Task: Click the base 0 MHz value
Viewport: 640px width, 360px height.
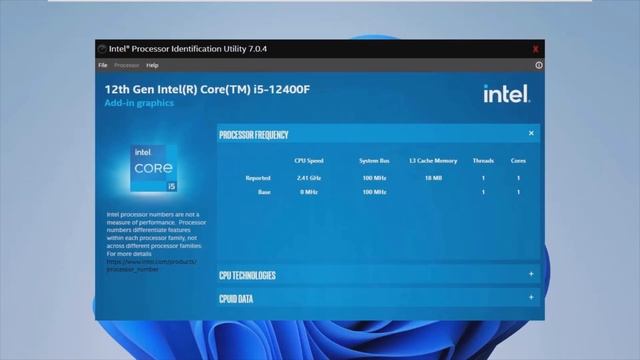Action: pyautogui.click(x=309, y=192)
